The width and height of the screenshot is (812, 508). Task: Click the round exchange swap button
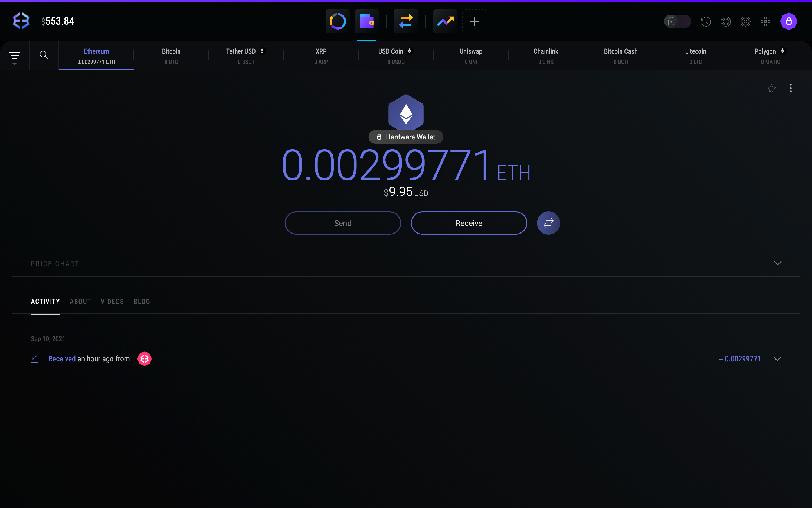tap(548, 223)
